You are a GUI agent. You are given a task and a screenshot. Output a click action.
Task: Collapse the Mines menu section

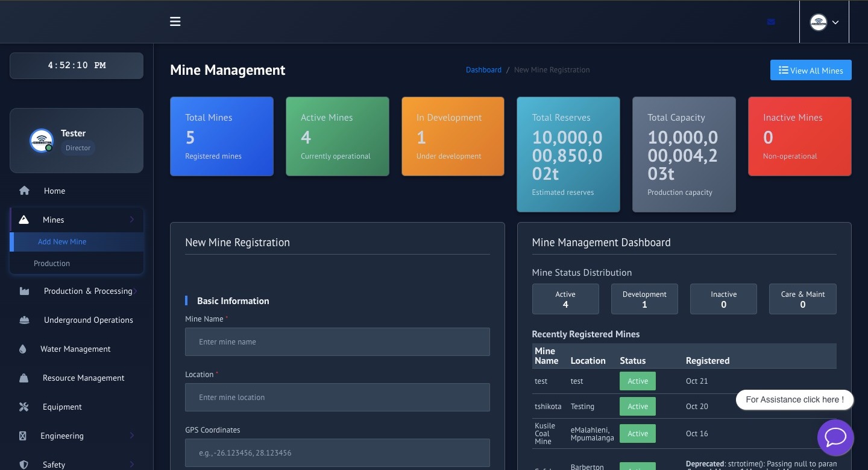132,220
